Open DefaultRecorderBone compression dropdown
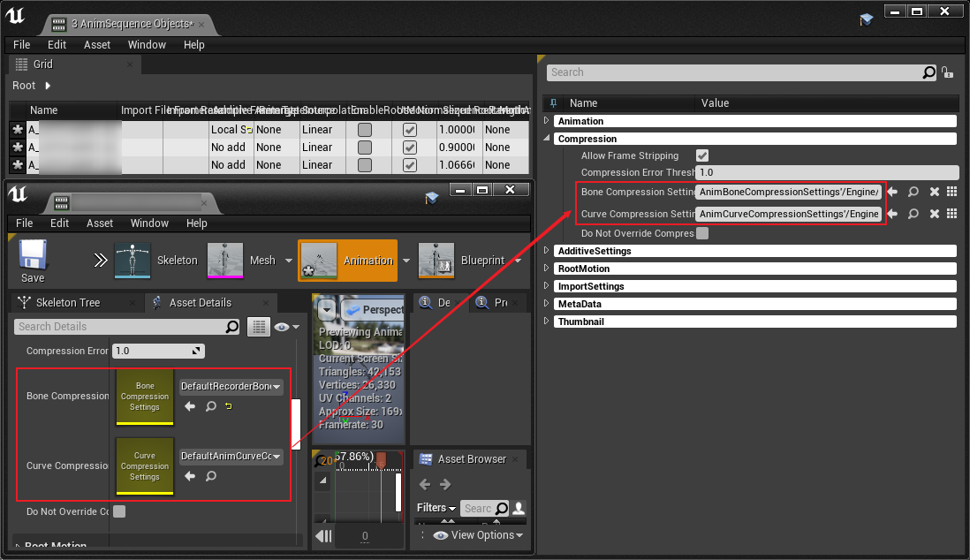 pos(231,387)
